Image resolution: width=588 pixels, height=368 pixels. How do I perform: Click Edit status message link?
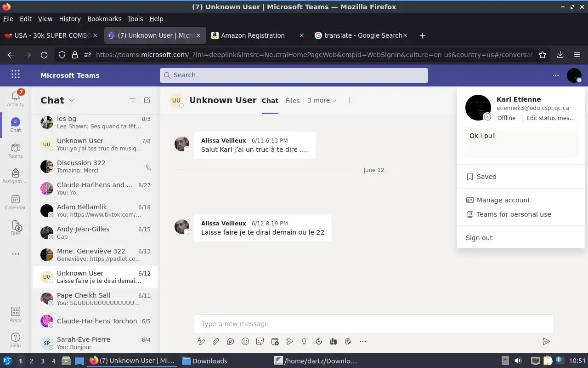[550, 118]
